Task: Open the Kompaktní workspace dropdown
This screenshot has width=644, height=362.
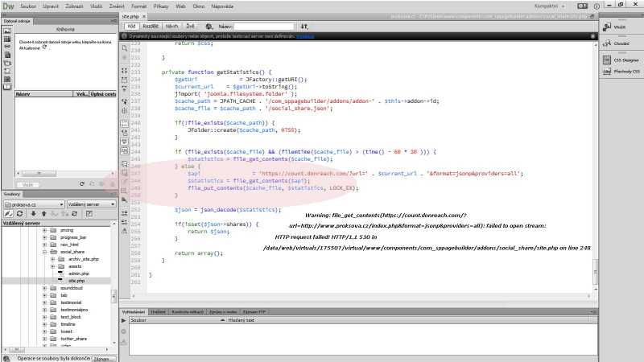Action: tap(550, 6)
